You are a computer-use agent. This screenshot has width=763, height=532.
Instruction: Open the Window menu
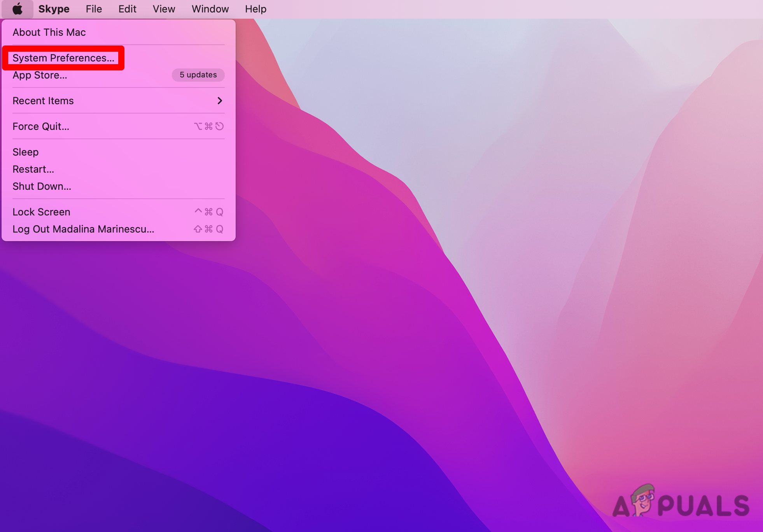(x=210, y=9)
